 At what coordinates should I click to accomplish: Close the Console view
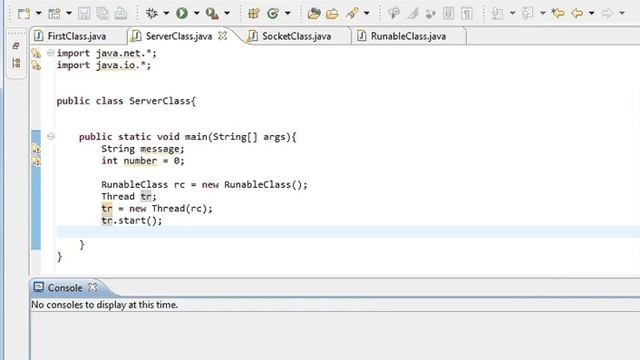[x=93, y=287]
